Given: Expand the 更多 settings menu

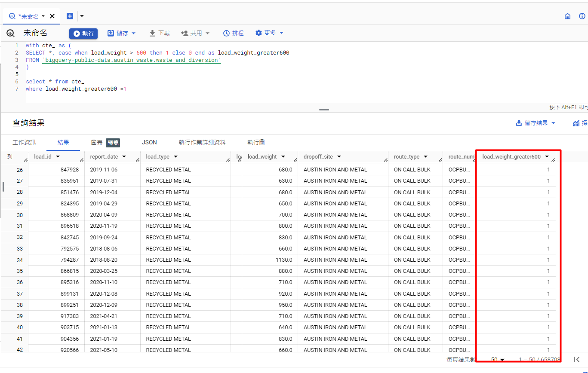Looking at the screenshot, I should (269, 33).
